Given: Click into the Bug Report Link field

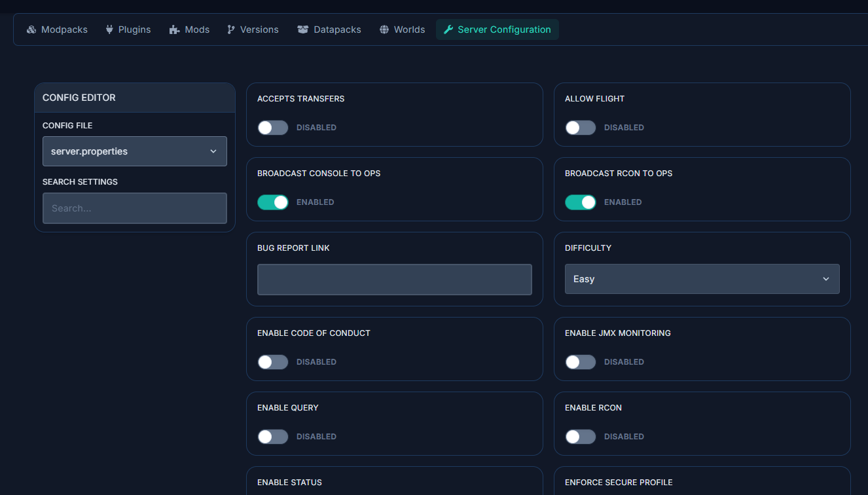Looking at the screenshot, I should tap(394, 280).
